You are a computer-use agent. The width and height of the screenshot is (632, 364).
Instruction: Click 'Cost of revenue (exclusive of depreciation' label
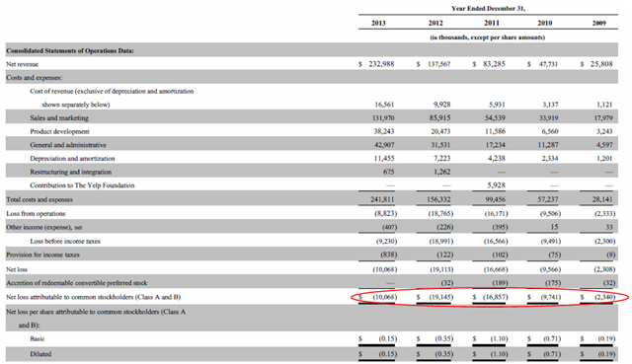coord(112,92)
